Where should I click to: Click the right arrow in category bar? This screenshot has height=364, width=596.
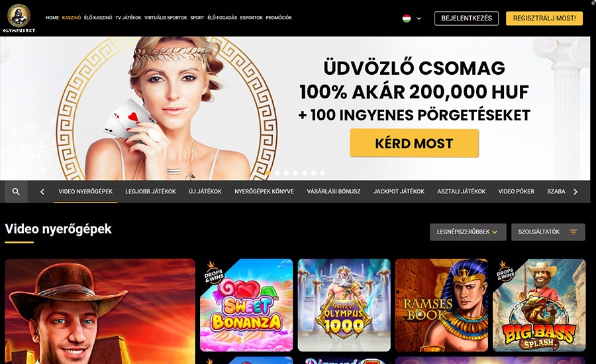575,192
